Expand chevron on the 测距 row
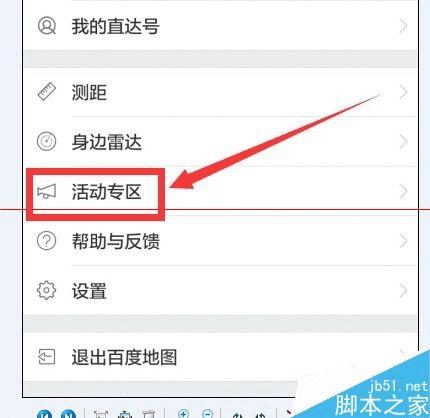This screenshot has height=418, width=430. (403, 92)
